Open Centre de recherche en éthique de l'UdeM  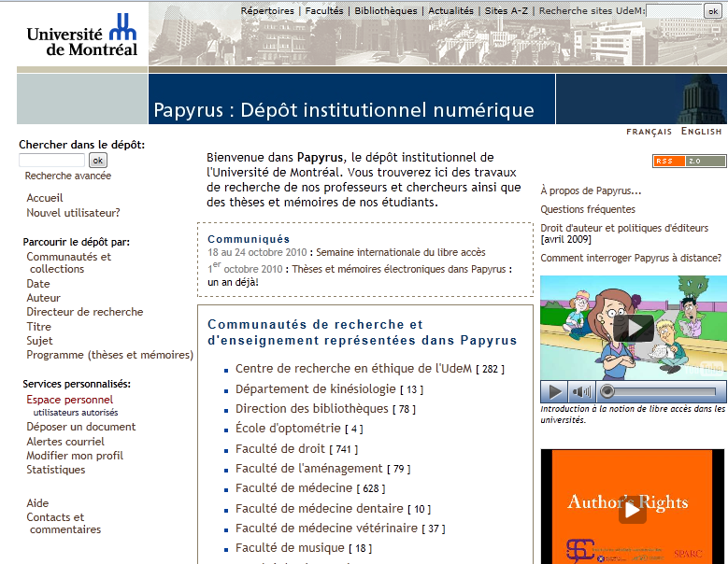tap(353, 368)
